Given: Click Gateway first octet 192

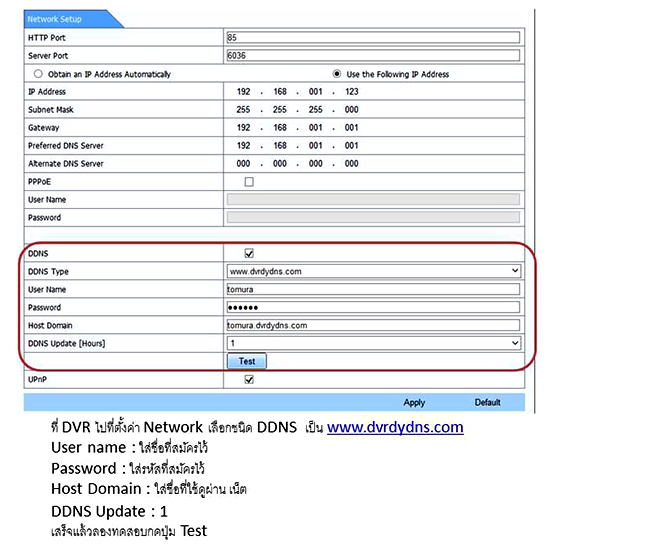Looking at the screenshot, I should point(244,127).
